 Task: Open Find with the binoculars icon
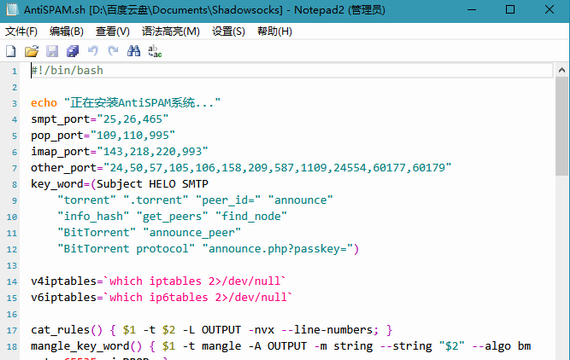coord(134,51)
